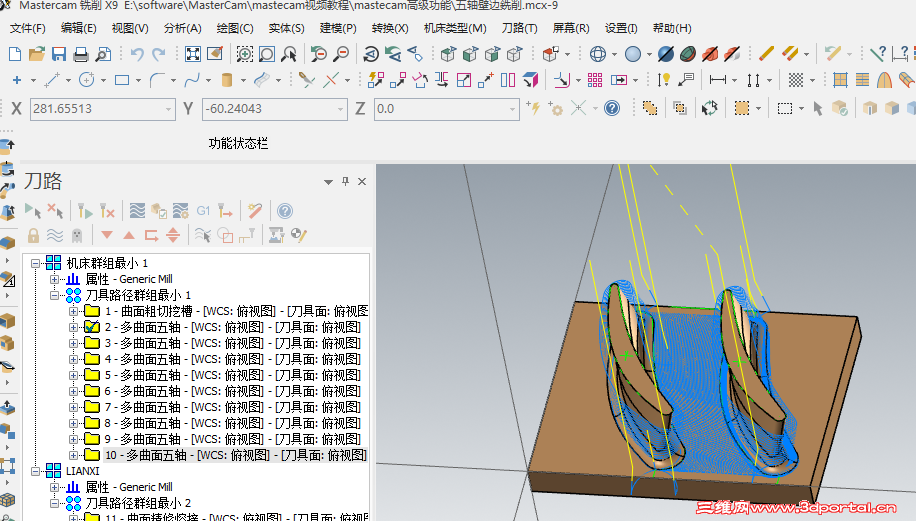Move insert arrow up red triangle

[129, 235]
